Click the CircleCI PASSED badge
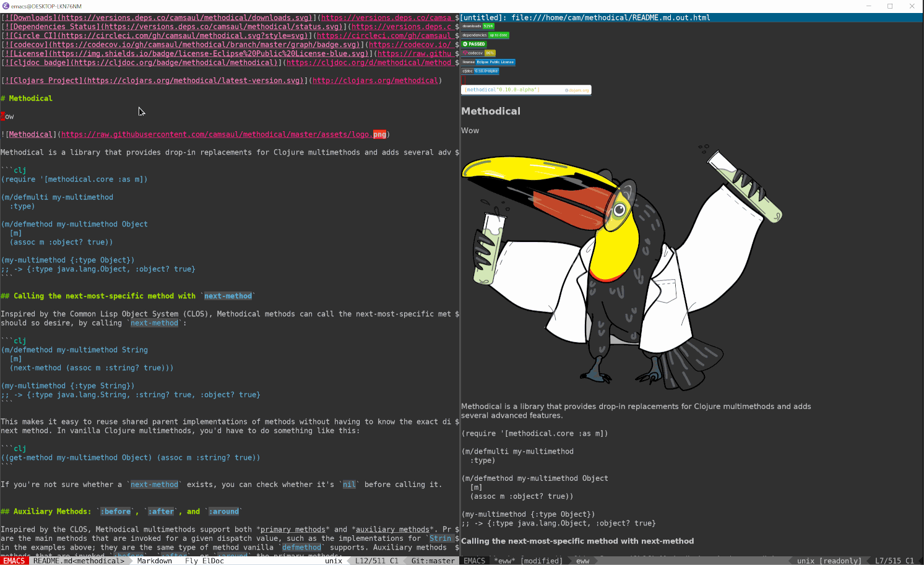924x565 pixels. (x=474, y=44)
